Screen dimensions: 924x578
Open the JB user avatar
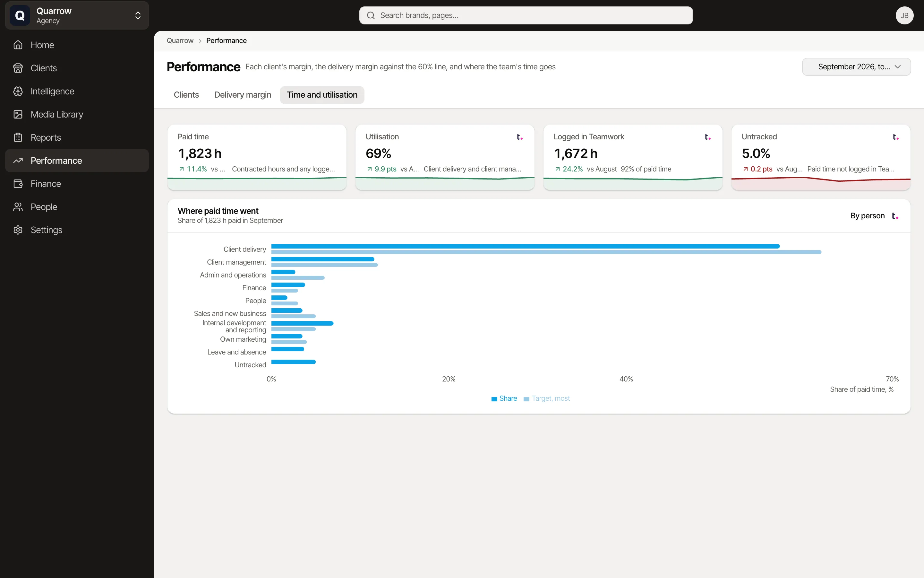(904, 15)
